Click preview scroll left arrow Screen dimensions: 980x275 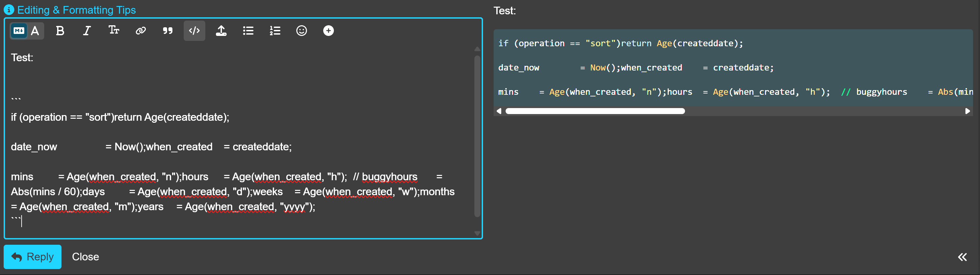[x=499, y=111]
